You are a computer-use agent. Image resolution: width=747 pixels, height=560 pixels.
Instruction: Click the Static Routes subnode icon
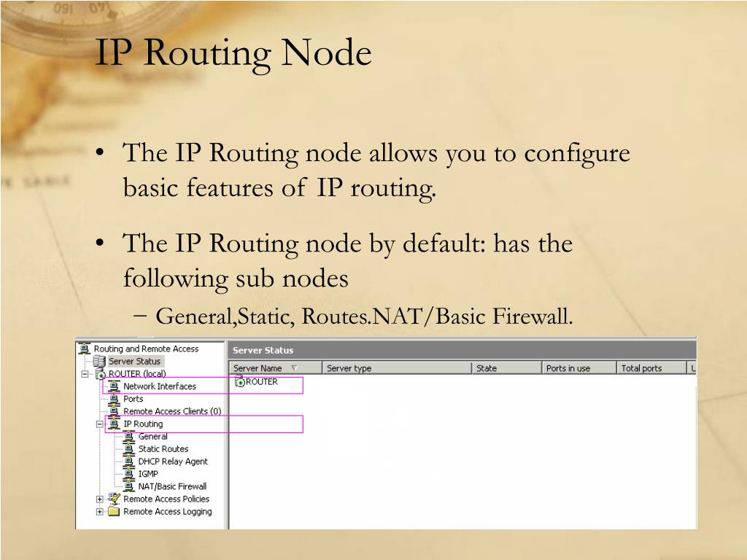pyautogui.click(x=128, y=448)
